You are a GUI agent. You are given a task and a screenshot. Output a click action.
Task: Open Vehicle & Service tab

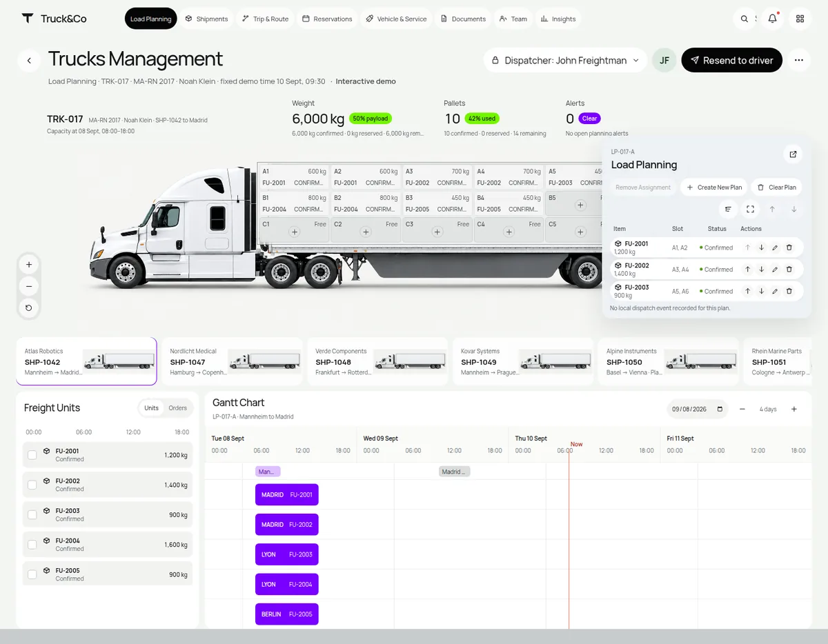396,19
